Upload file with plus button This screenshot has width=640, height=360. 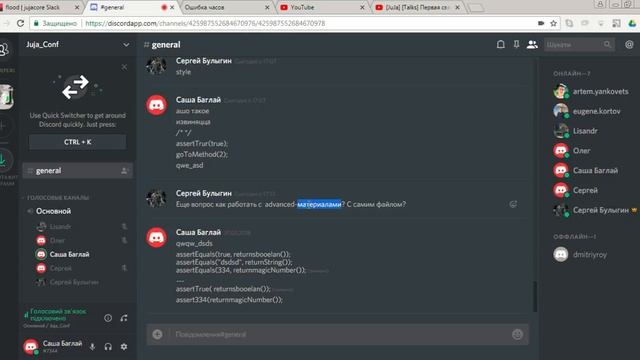(x=158, y=334)
